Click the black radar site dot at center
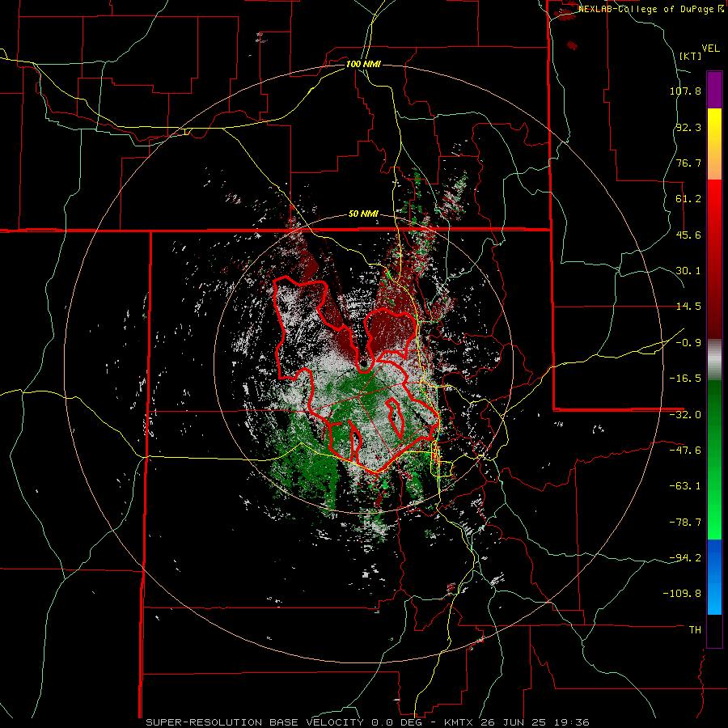Screen dimensions: 728x728 [x=363, y=363]
